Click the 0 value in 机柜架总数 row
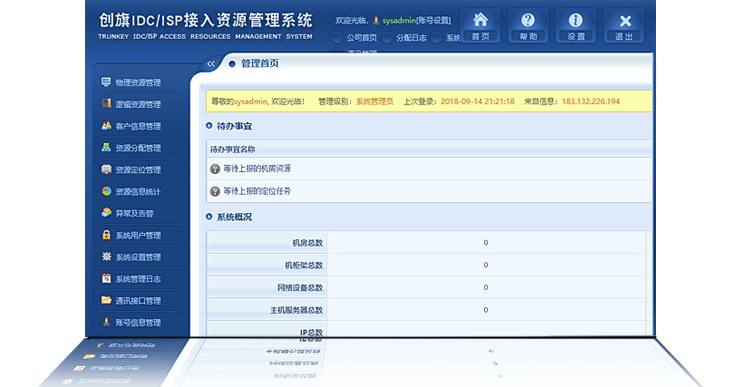The height and width of the screenshot is (387, 738). [486, 265]
